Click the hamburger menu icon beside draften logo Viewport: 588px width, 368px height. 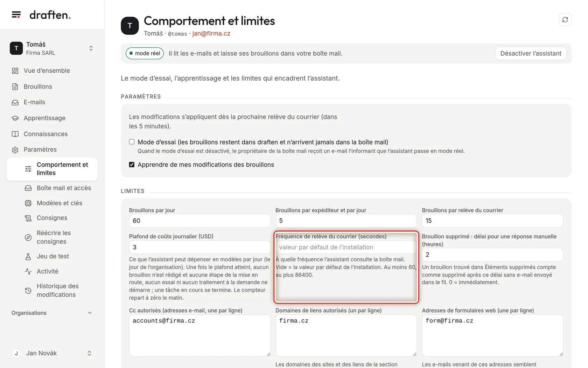point(16,15)
